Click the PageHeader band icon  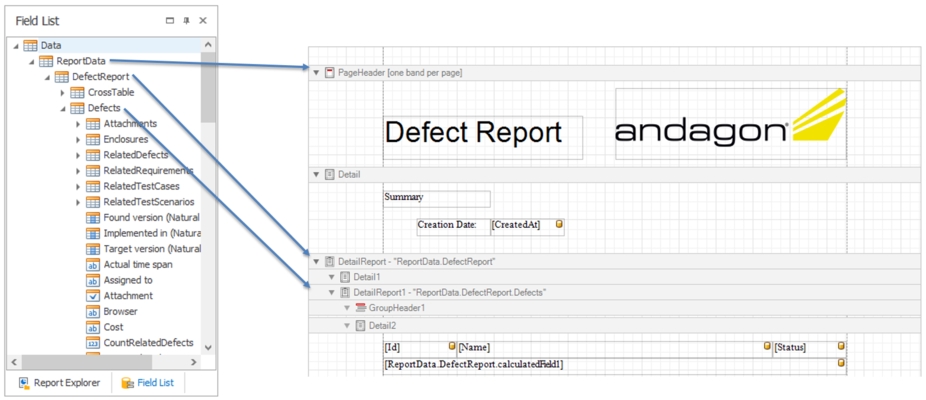point(330,73)
